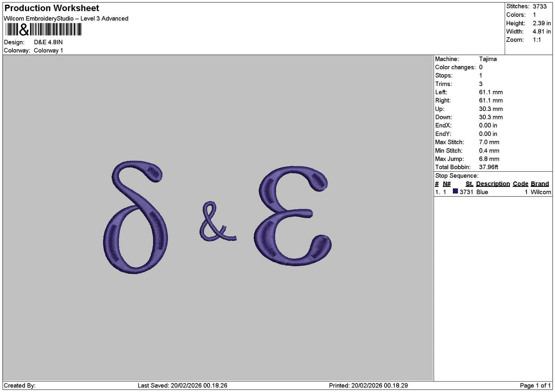The height and width of the screenshot is (392, 555).
Task: Click the 'Colorway 1' value
Action: (48, 51)
